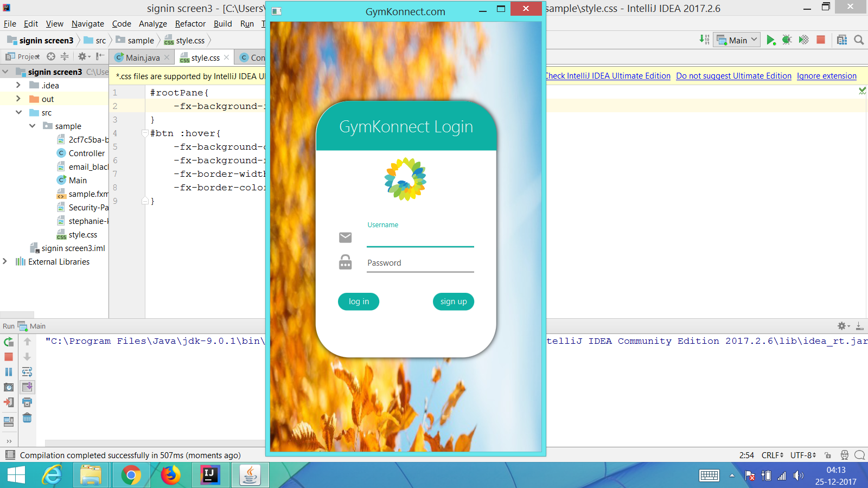Run the Main configuration with green play icon
The width and height of the screenshot is (868, 488).
click(771, 40)
